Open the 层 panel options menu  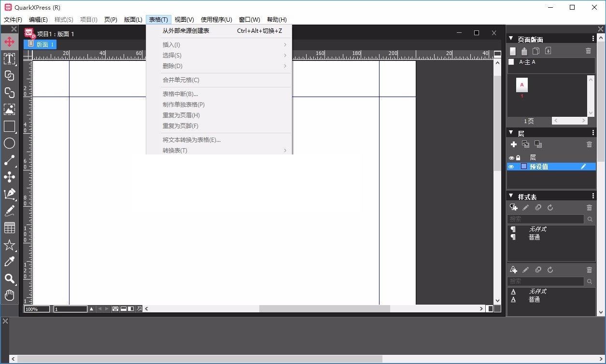click(x=593, y=132)
